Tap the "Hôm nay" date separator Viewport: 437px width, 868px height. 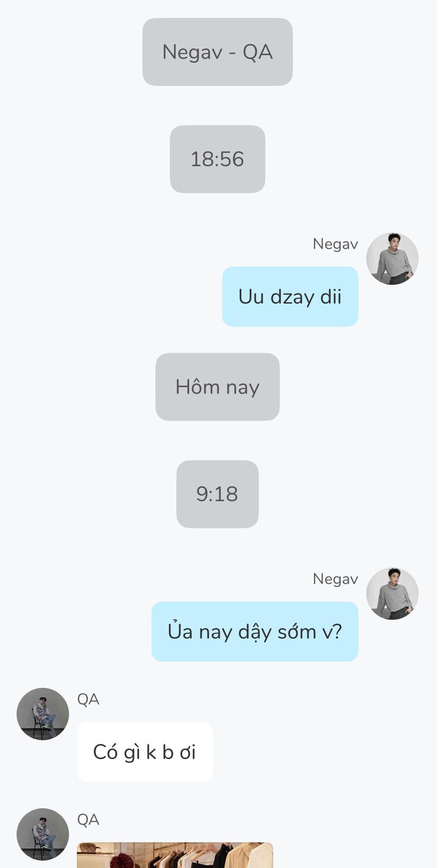(218, 387)
